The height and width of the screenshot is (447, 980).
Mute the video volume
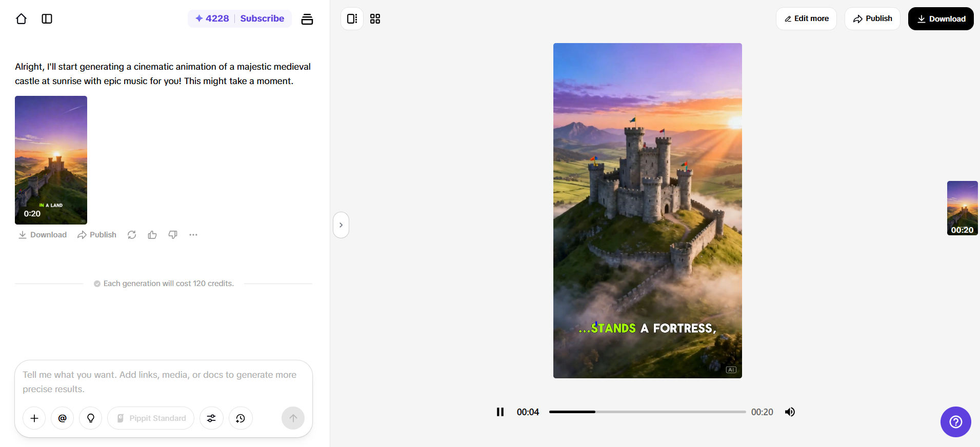point(790,412)
